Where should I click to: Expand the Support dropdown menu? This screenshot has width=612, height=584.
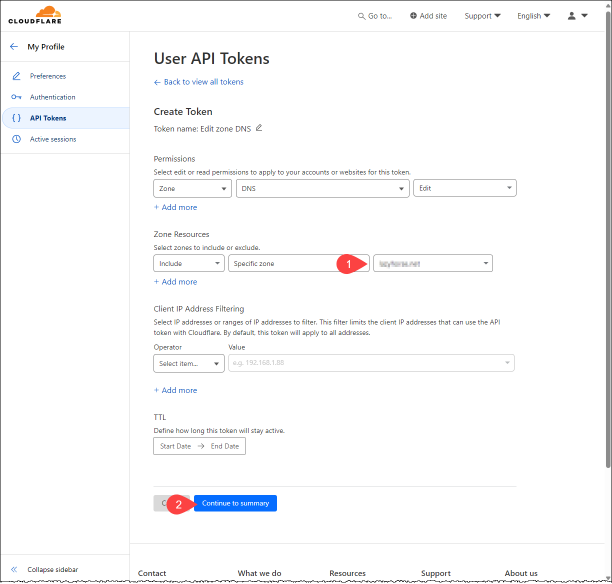(x=484, y=16)
